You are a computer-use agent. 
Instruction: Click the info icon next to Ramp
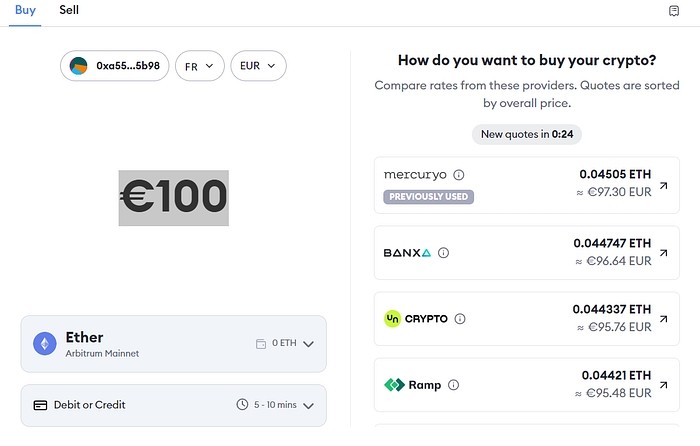point(453,385)
